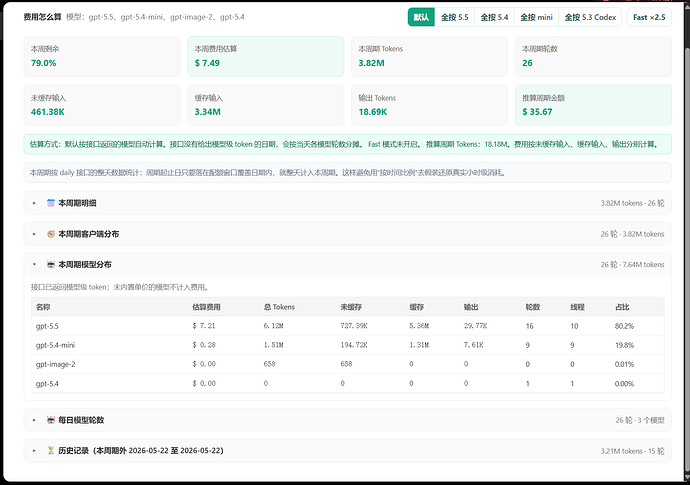The height and width of the screenshot is (485, 690).
Task: Expand the 本周期明细 section arrow
Action: 34,203
